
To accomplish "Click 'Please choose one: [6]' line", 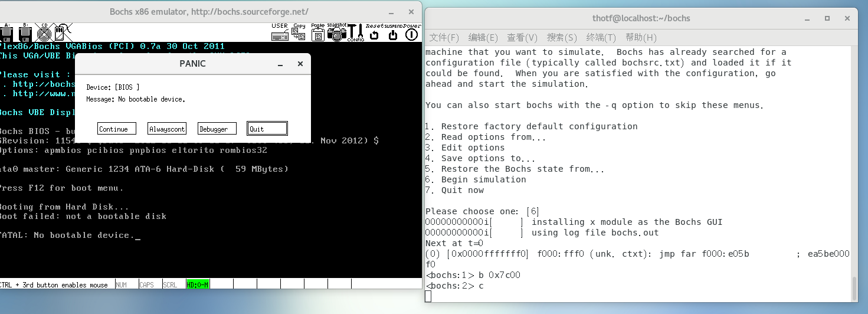I will (483, 211).
